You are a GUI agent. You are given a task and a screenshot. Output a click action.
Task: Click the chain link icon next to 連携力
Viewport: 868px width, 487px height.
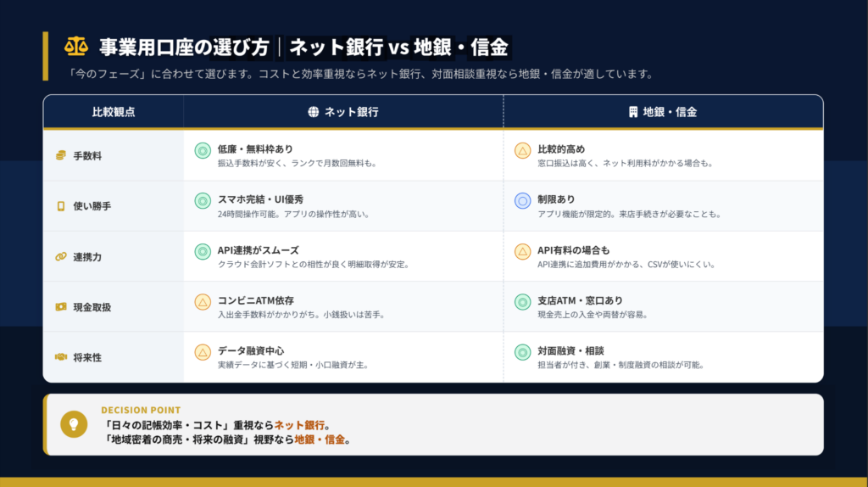coord(61,255)
